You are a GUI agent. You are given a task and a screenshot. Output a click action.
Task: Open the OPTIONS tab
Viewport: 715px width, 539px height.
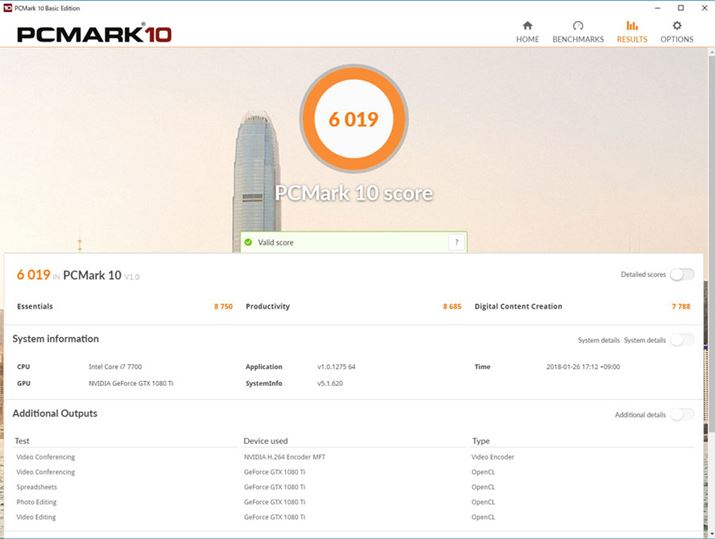point(677,32)
